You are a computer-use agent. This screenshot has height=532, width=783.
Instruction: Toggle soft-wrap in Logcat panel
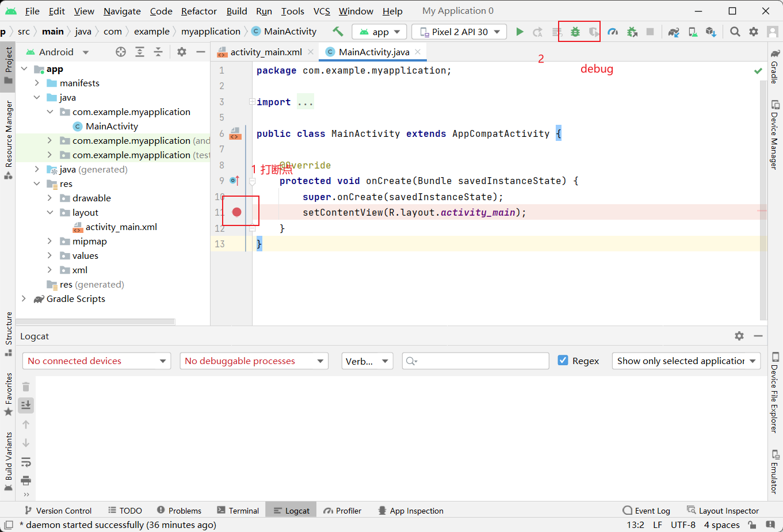(x=26, y=462)
